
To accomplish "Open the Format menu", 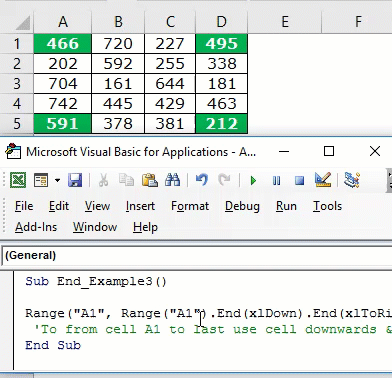I will coord(190,206).
